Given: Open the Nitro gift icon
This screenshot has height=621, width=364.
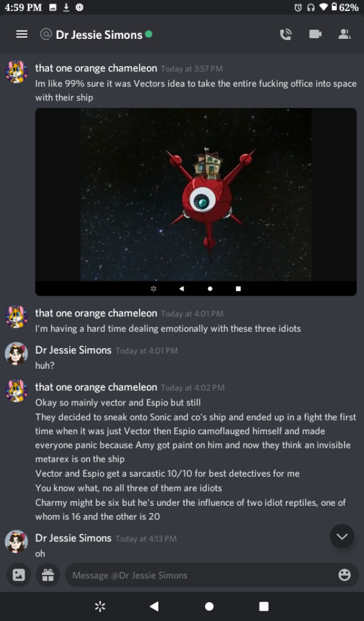Looking at the screenshot, I should (48, 574).
